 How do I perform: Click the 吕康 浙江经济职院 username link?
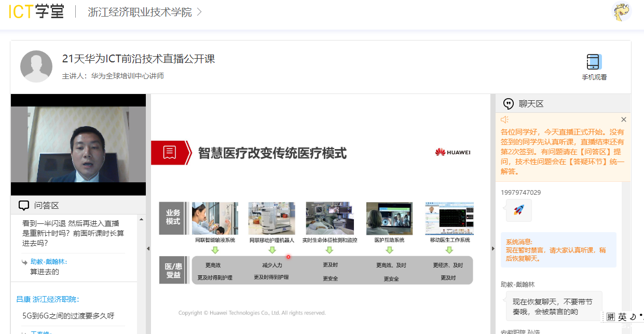click(47, 299)
